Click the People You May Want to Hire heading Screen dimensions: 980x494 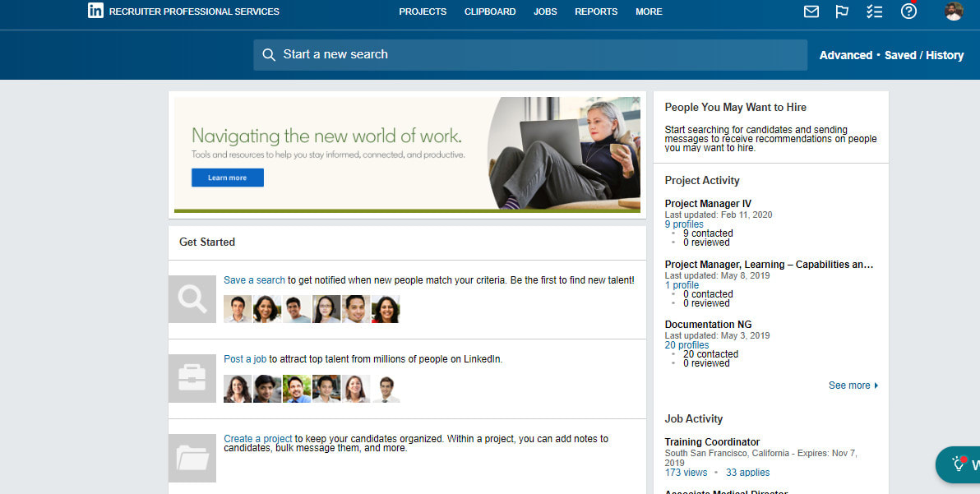736,108
